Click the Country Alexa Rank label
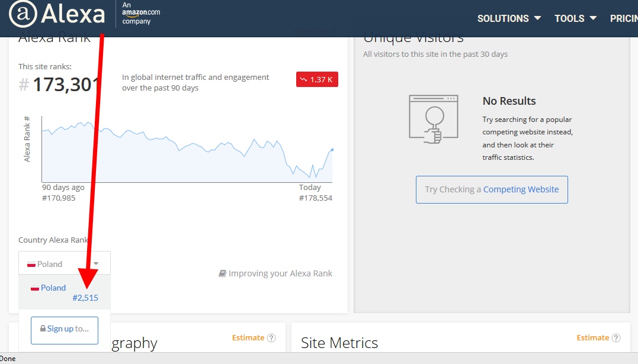The height and width of the screenshot is (364, 638). (x=53, y=240)
